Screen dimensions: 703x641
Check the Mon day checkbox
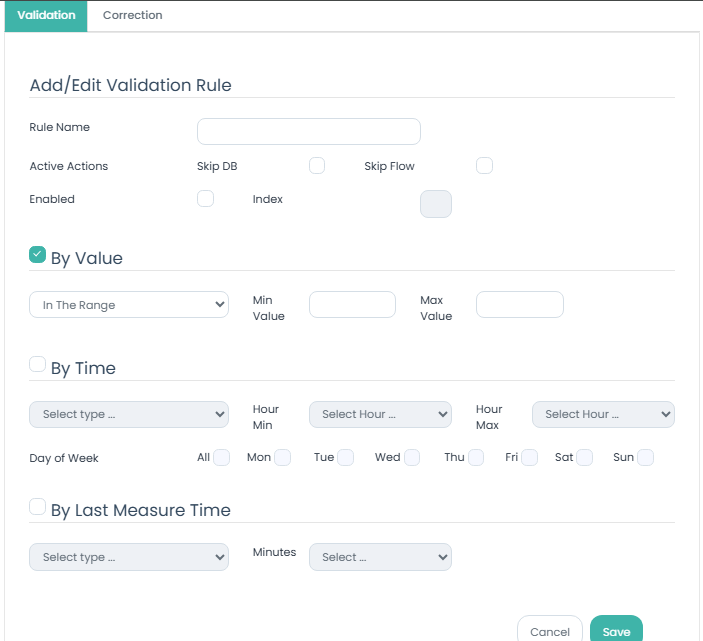[x=283, y=457]
